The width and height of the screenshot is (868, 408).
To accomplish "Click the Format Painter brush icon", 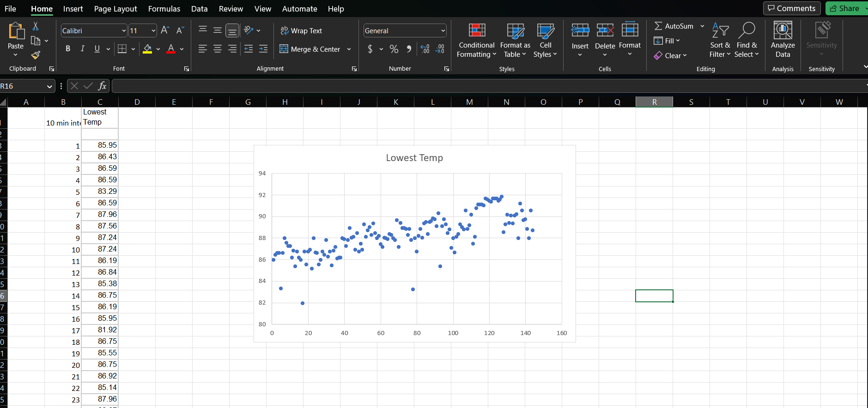I will point(36,55).
